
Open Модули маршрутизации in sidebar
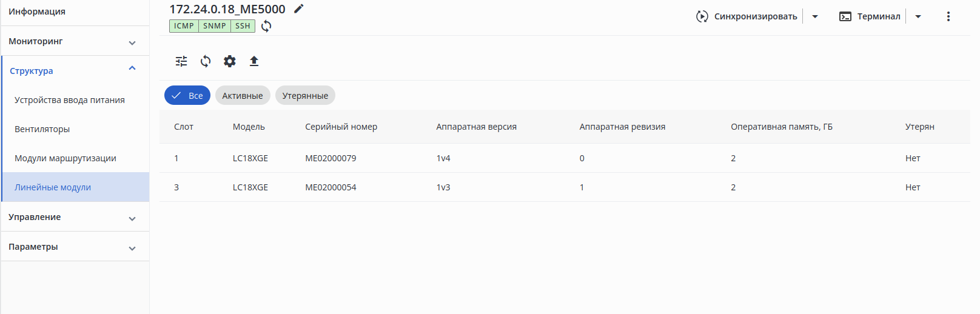65,158
